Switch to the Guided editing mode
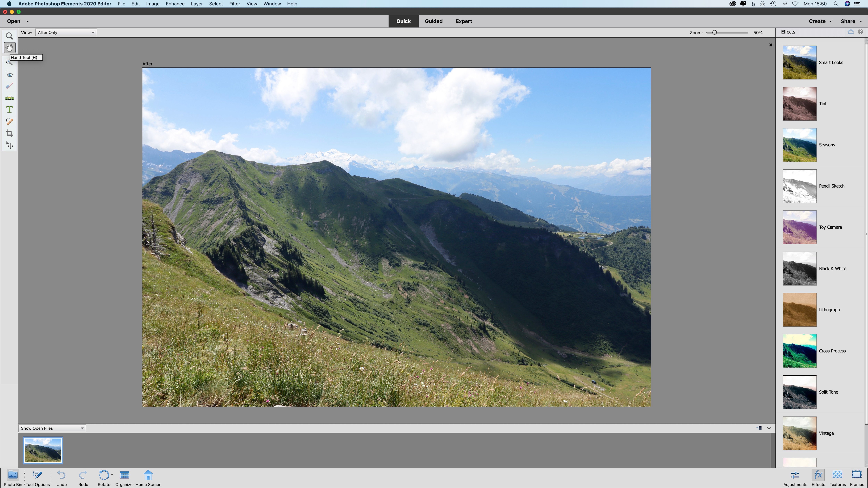 (x=433, y=21)
